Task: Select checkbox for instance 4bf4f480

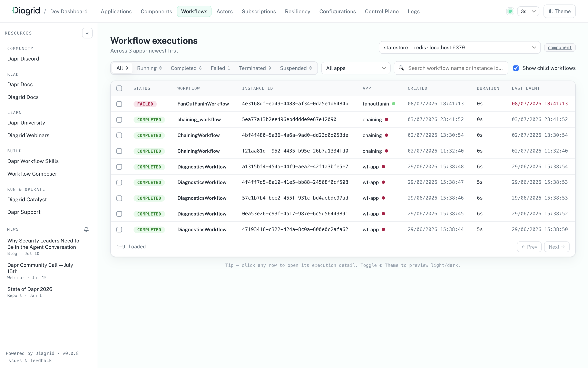Action: (x=119, y=135)
